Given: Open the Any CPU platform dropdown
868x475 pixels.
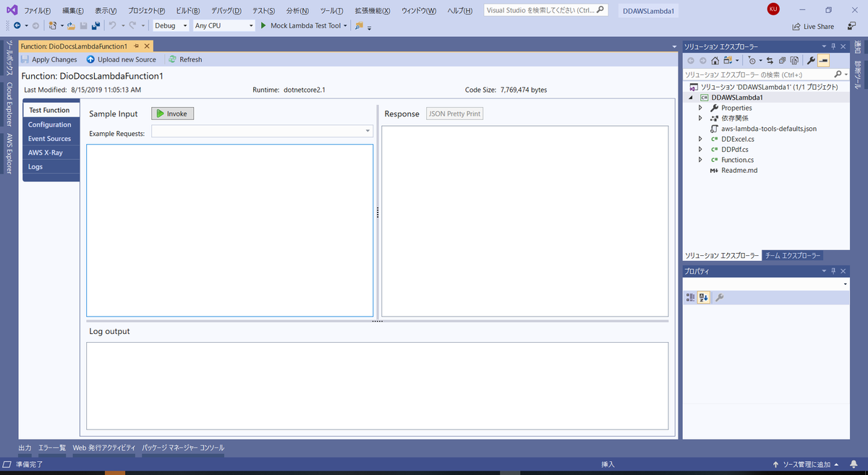Looking at the screenshot, I should click(x=224, y=25).
